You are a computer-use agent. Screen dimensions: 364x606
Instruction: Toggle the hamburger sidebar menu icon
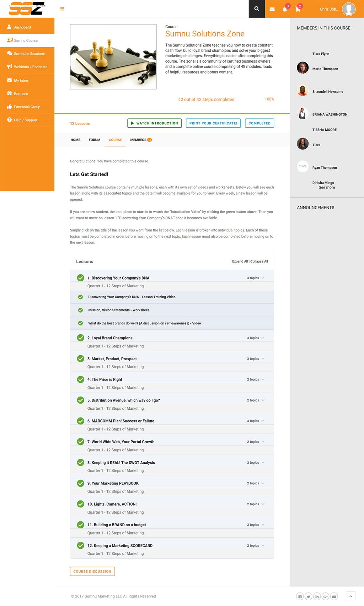62,9
